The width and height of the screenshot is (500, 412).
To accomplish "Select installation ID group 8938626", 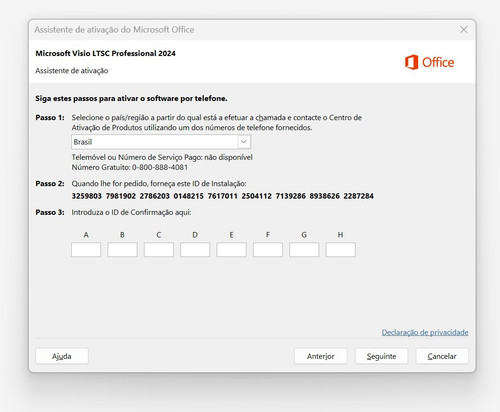I will (325, 196).
